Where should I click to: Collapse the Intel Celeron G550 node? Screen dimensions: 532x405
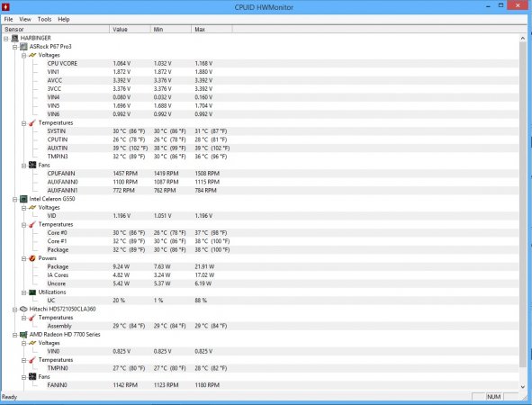(x=15, y=200)
